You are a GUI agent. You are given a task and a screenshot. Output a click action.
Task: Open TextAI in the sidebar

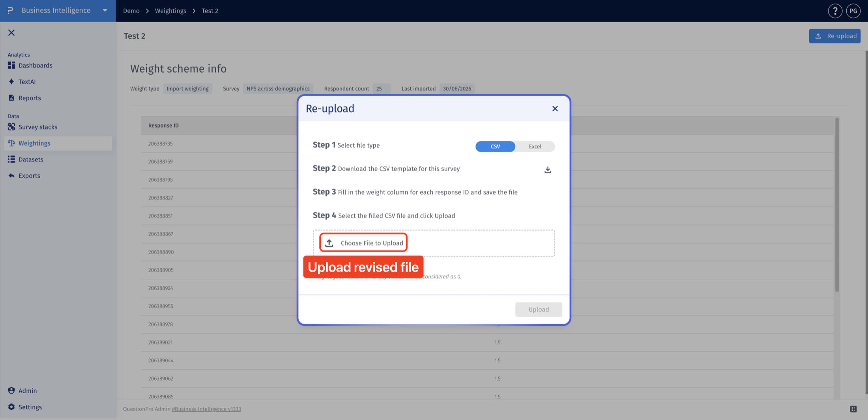[x=27, y=82]
